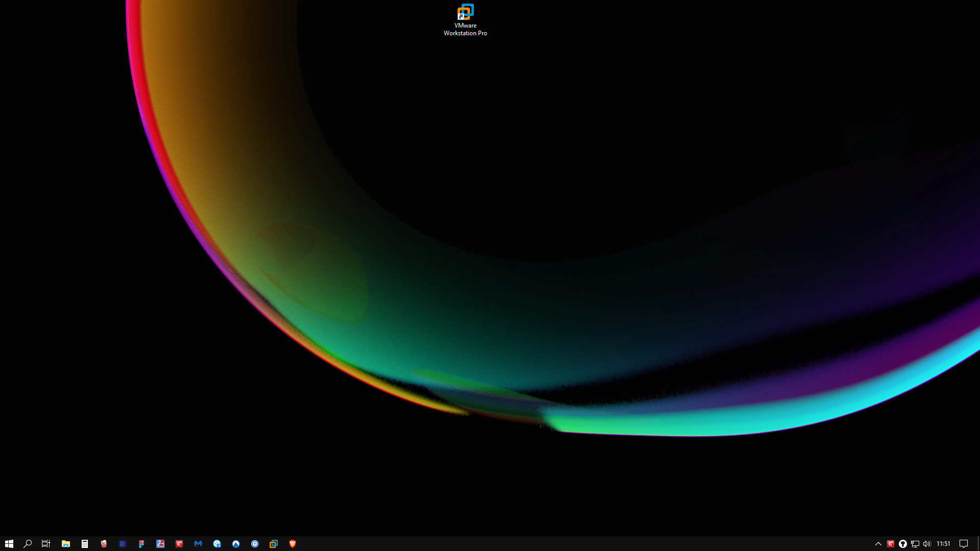Launch Brave browser from the taskbar
The image size is (980, 551).
(293, 544)
